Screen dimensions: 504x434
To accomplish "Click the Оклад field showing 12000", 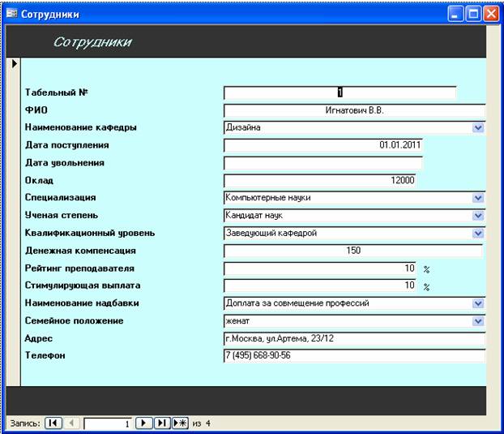I will tap(319, 180).
